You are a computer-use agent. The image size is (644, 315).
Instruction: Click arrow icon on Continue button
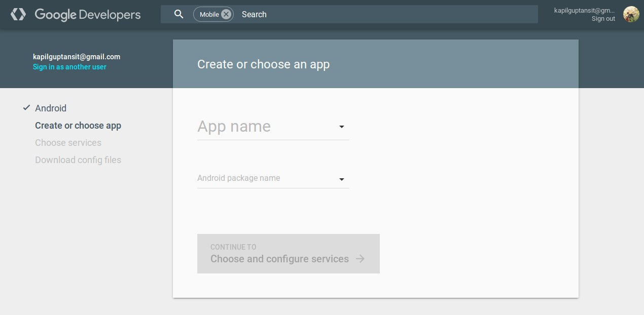pos(360,259)
